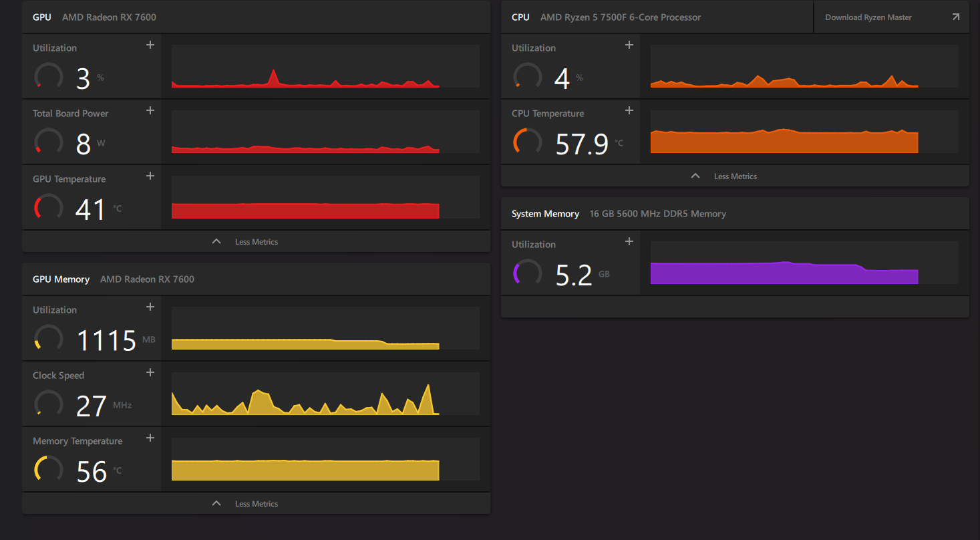
Task: Click the GPU Temperature red graph
Action: tap(325, 197)
